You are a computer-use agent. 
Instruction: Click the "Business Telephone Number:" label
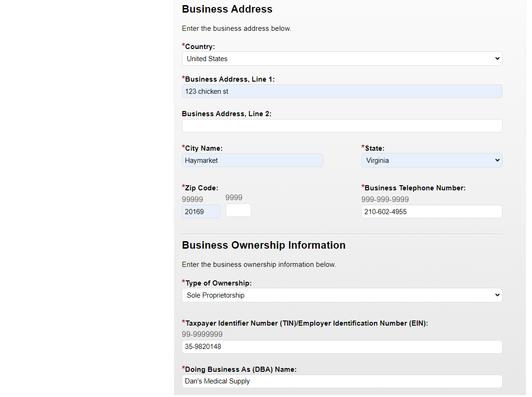tap(415, 188)
